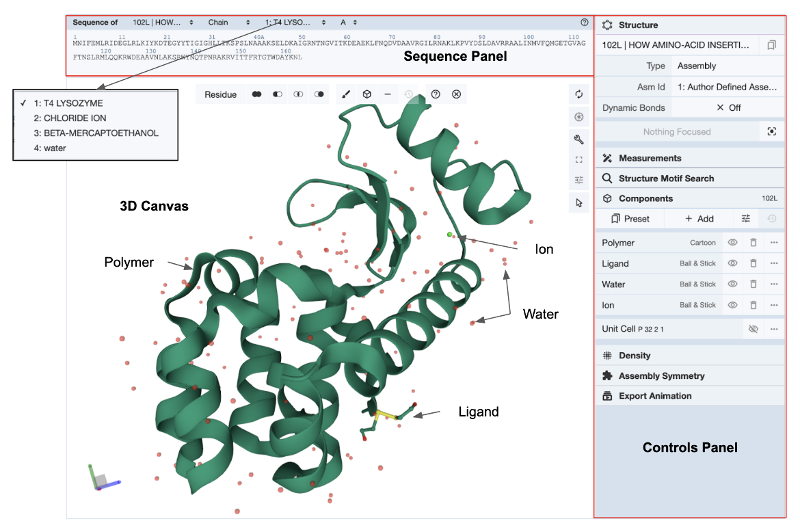Show the Unit Cell via crossed-eye icon
The image size is (800, 532).
point(753,329)
